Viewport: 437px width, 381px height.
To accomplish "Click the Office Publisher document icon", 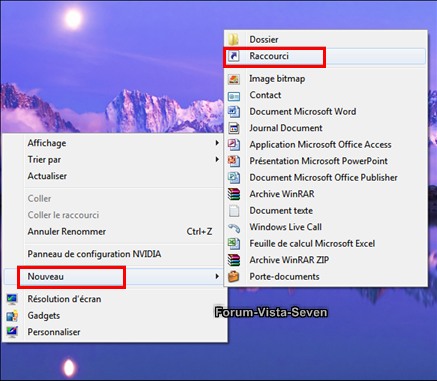I will pos(234,178).
